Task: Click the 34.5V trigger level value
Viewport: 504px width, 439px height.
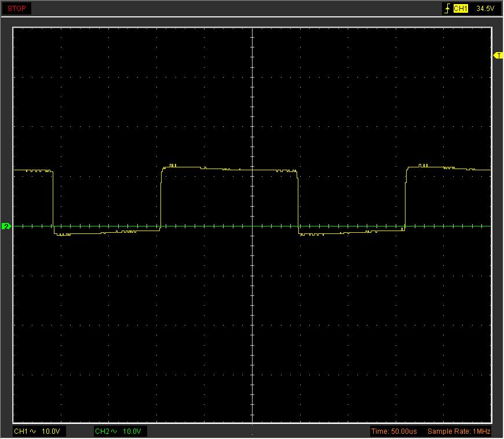Action: [x=485, y=9]
